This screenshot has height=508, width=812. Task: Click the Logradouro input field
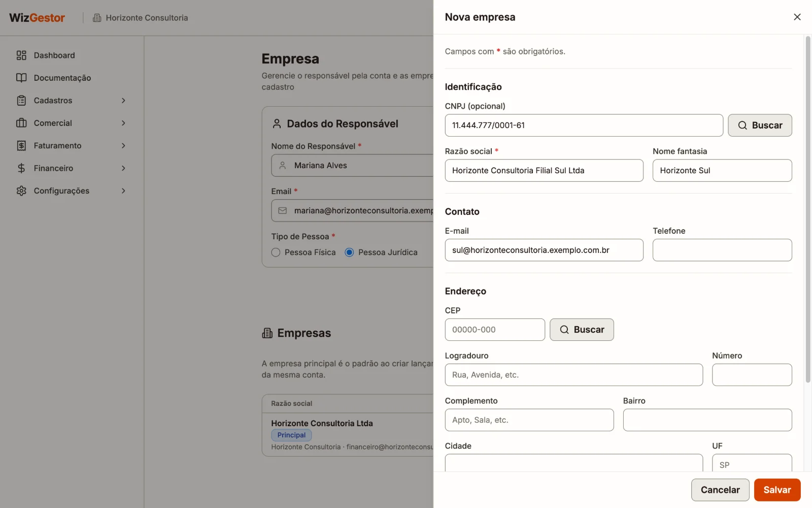(573, 375)
